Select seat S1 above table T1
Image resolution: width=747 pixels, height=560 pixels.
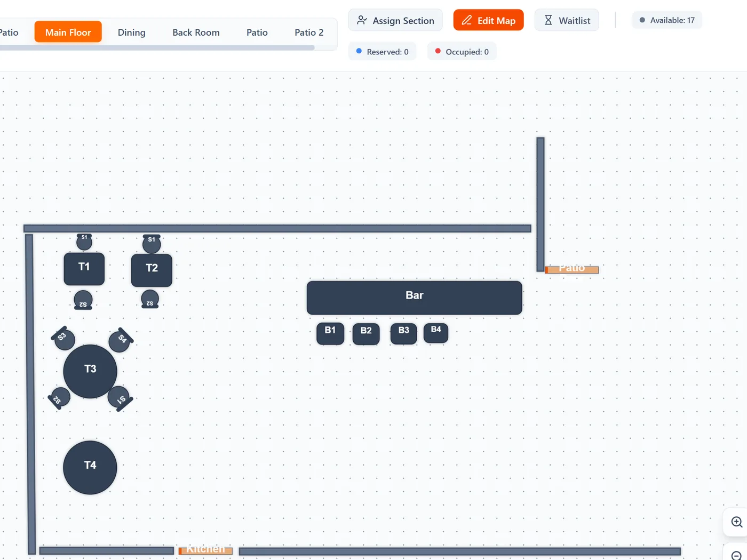click(84, 242)
